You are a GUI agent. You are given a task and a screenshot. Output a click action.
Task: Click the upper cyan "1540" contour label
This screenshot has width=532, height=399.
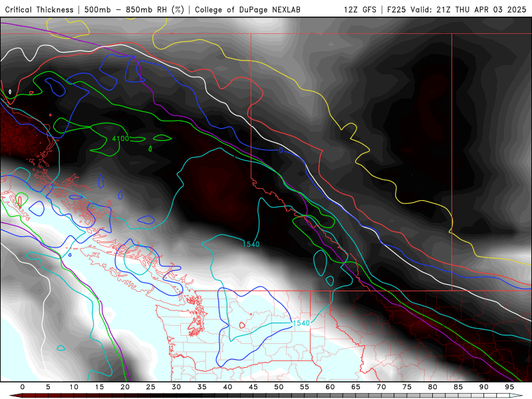pos(251,244)
